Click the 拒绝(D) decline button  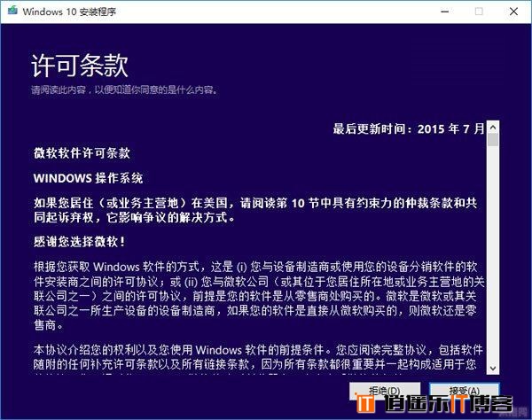(385, 391)
